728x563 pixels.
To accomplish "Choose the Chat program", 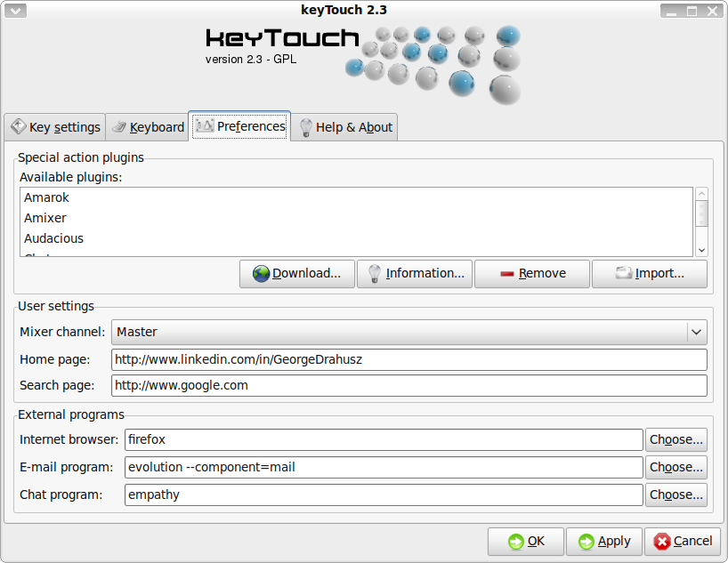I will click(676, 495).
